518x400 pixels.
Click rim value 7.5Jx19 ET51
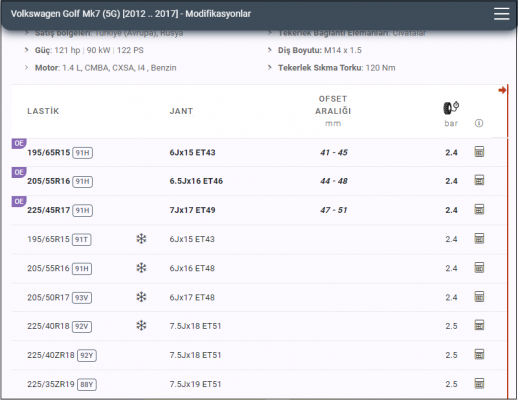pos(195,384)
